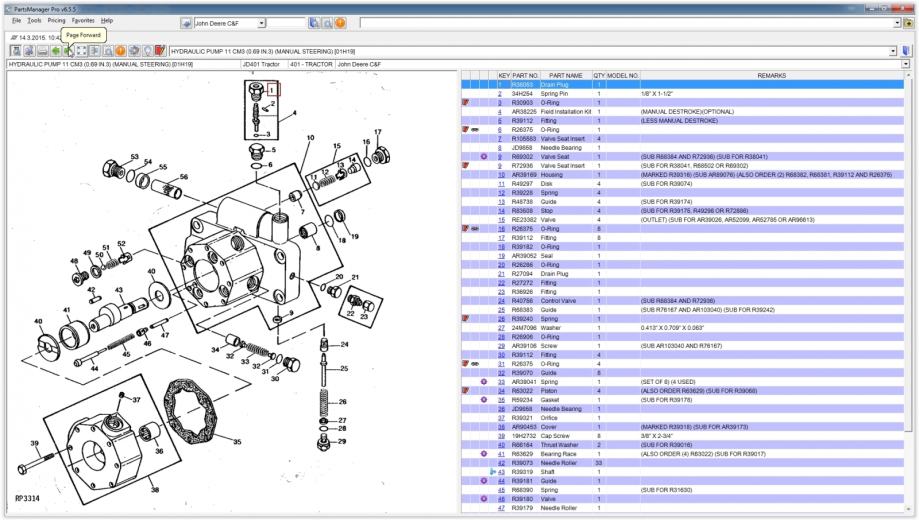Click the red book icon in the toolbar
Viewport: 919px width, 520px height.
(159, 50)
